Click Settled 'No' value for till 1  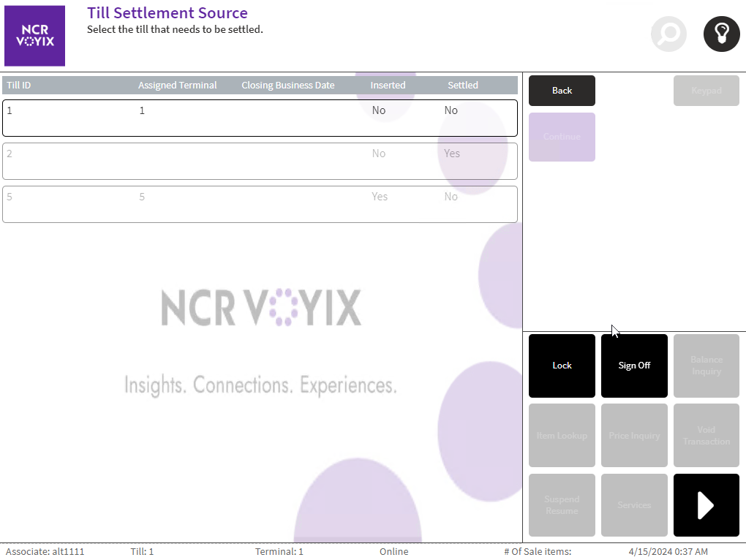[x=451, y=110]
